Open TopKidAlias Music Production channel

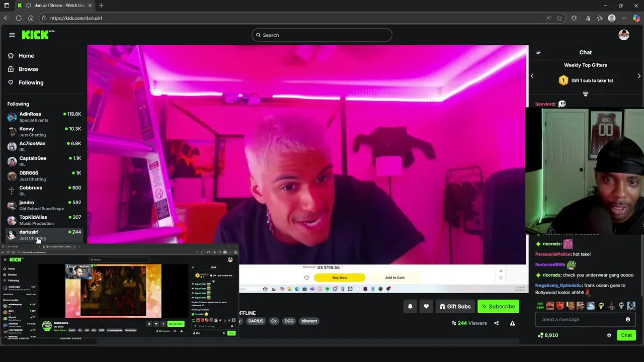pyautogui.click(x=44, y=220)
